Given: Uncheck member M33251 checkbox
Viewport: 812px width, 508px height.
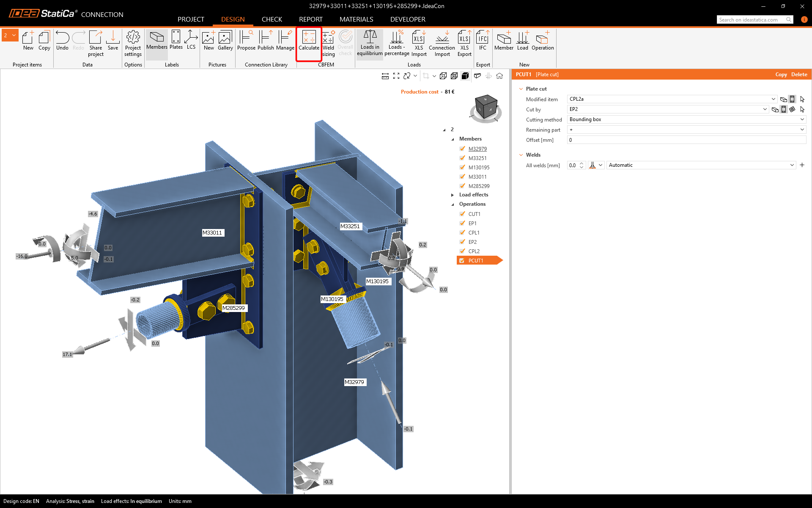Looking at the screenshot, I should tap(462, 158).
